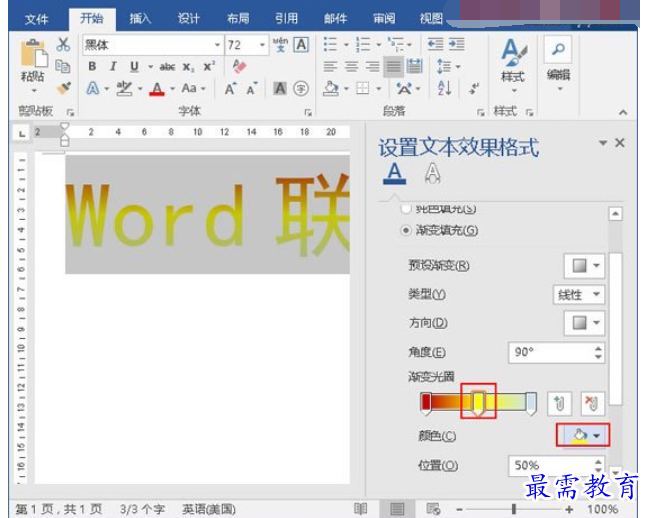The image size is (647, 518).
Task: Click the text highlight color pen
Action: point(124,88)
